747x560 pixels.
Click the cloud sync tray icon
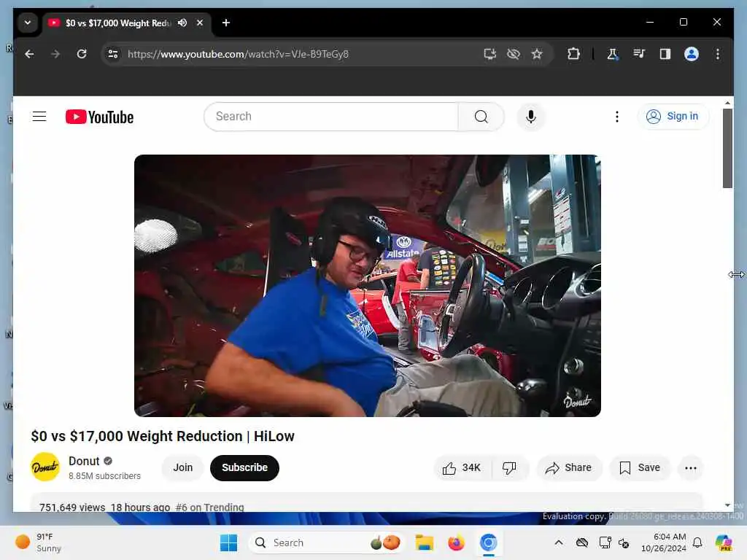(581, 542)
